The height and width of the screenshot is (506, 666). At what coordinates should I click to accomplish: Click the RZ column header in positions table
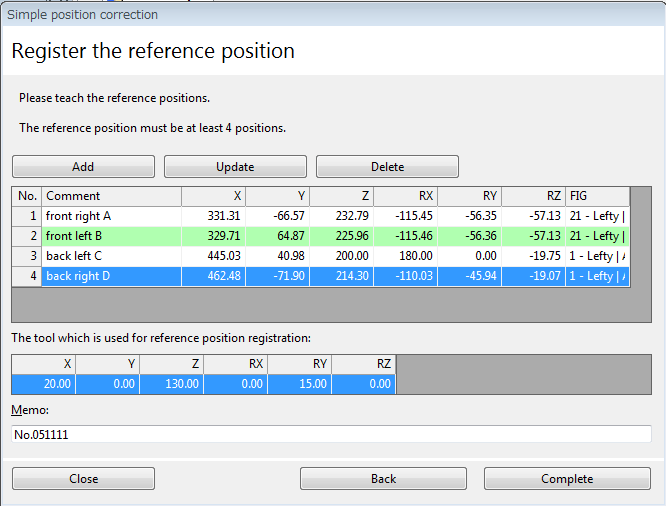pyautogui.click(x=533, y=196)
